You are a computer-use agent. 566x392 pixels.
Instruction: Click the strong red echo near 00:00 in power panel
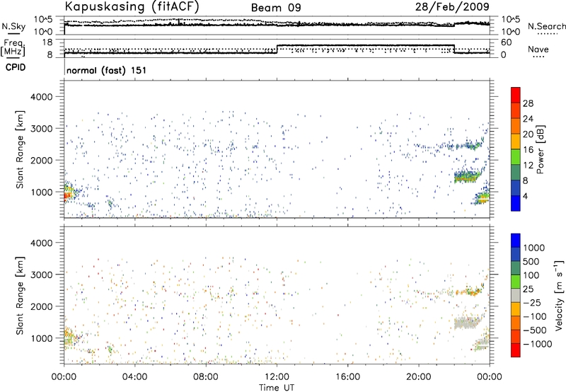(x=67, y=196)
